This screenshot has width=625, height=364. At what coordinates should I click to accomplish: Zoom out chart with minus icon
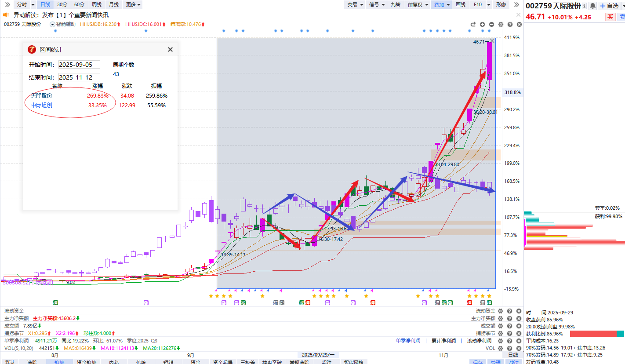click(x=491, y=25)
